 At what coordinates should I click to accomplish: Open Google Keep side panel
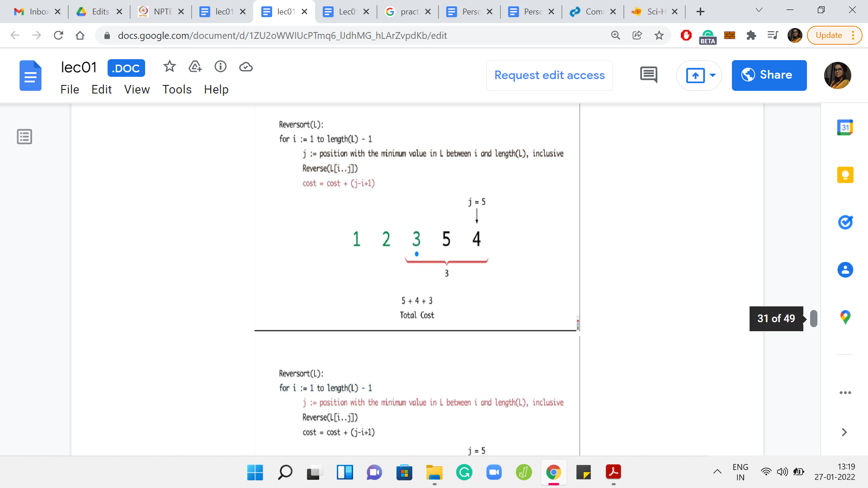click(844, 175)
